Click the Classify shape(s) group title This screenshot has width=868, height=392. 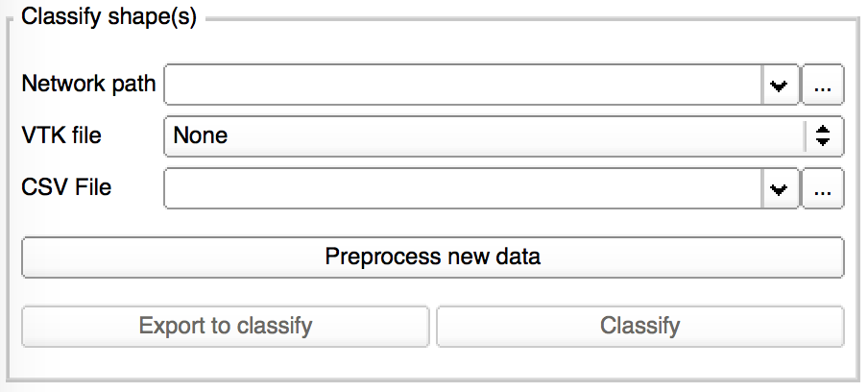(x=108, y=18)
